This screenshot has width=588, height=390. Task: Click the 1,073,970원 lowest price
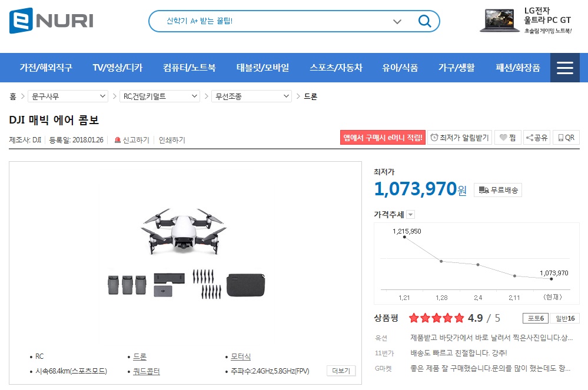420,188
